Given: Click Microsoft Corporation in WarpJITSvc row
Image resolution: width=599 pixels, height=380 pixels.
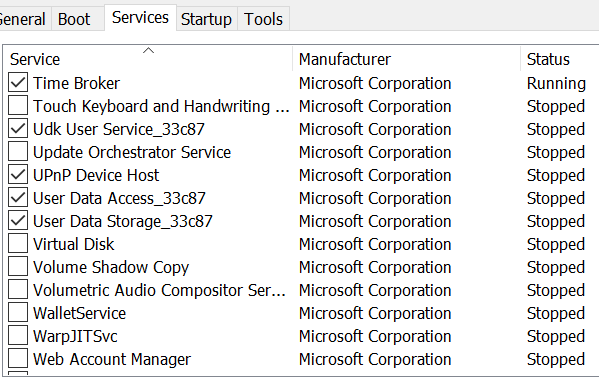Looking at the screenshot, I should [375, 337].
